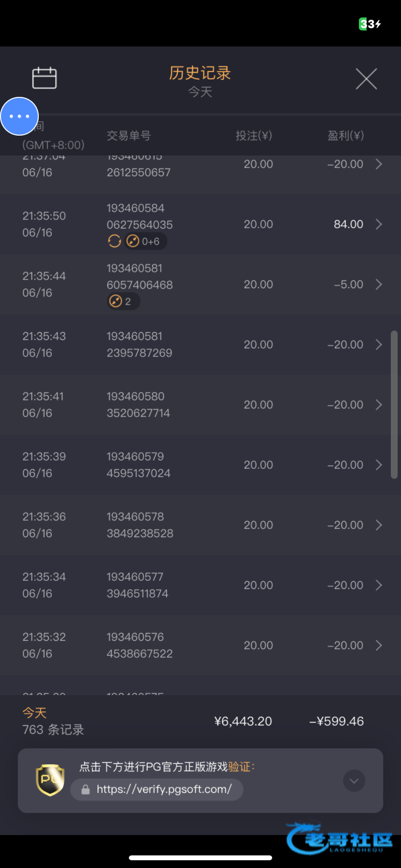Click the vertical scrollbar on the record list

[x=394, y=404]
